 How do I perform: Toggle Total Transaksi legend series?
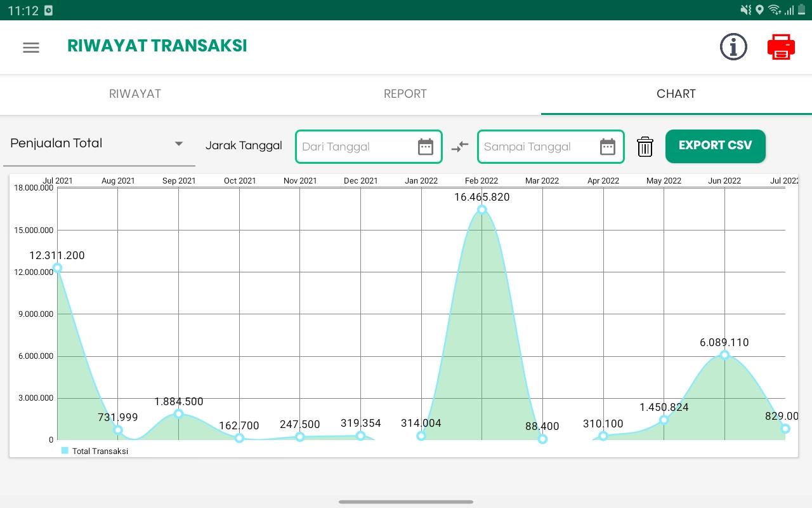point(95,451)
